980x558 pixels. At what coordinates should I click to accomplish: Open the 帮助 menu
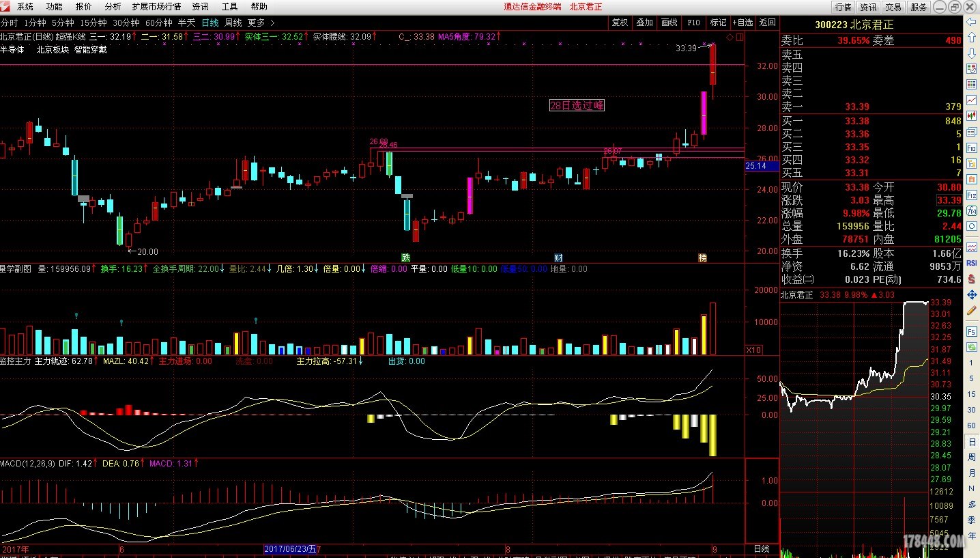[259, 7]
